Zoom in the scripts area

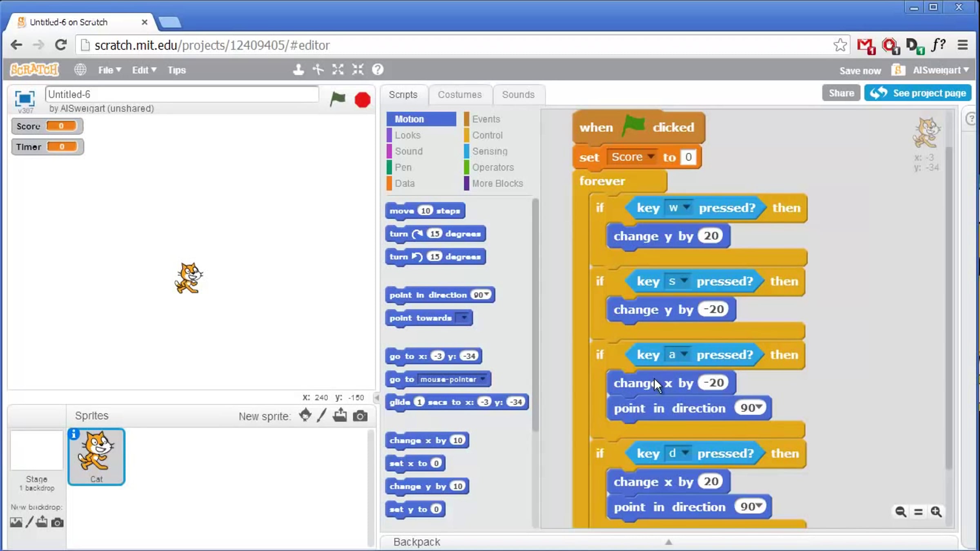click(x=936, y=511)
